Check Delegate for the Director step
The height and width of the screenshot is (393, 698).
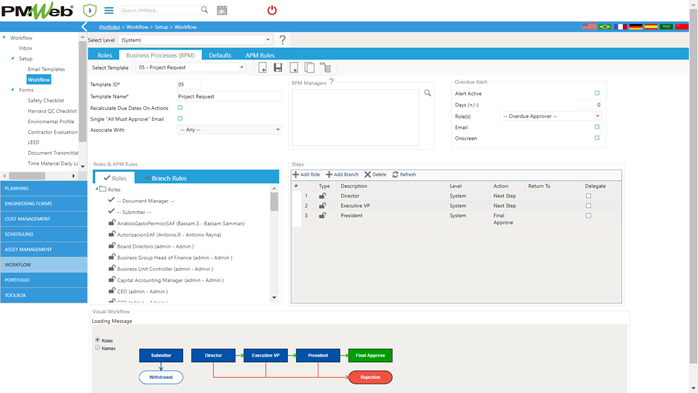coord(588,196)
